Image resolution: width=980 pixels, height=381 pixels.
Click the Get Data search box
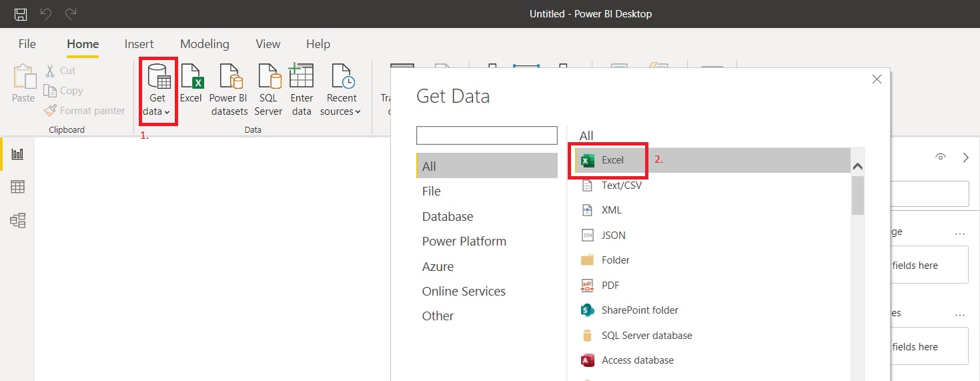point(486,135)
